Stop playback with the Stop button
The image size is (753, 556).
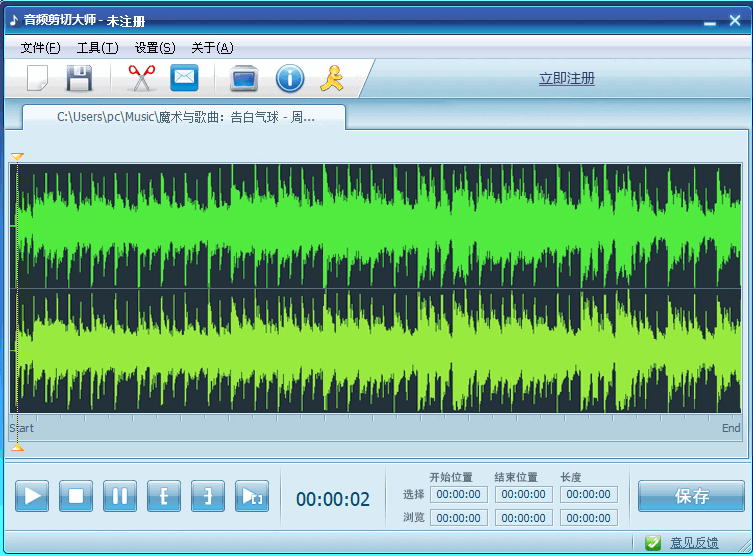click(76, 496)
